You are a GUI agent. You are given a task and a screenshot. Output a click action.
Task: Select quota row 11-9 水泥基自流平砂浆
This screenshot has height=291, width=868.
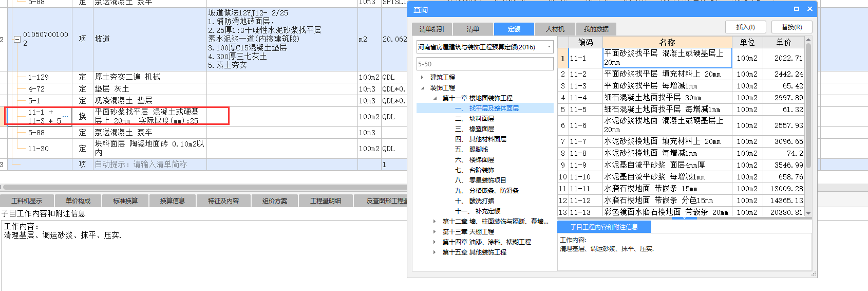point(681,165)
